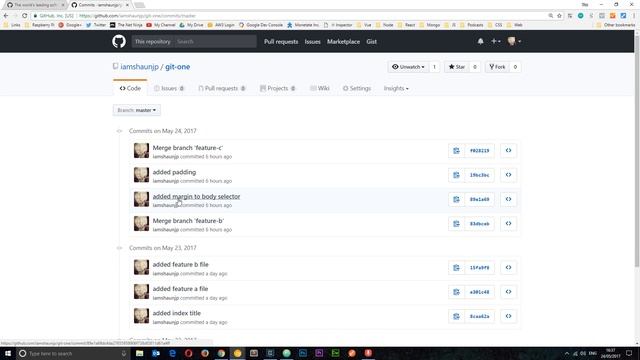This screenshot has height=360, width=640.
Task: Browse repository at "Merge branch 'feature-b'" commit
Action: click(508, 224)
